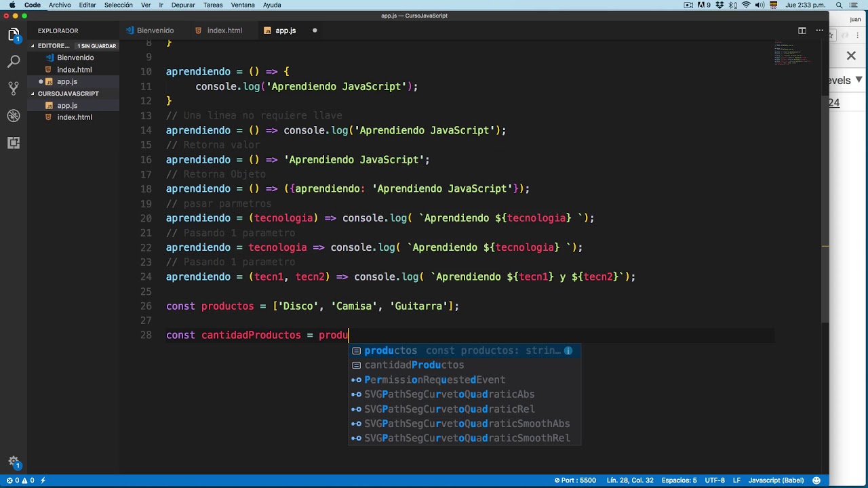Open the editor More Actions ellipsis menu

819,30
